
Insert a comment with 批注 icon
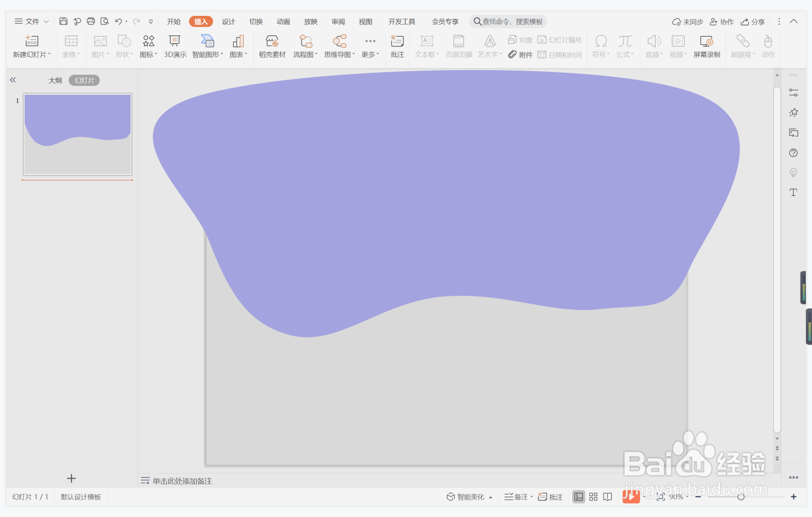(x=397, y=46)
